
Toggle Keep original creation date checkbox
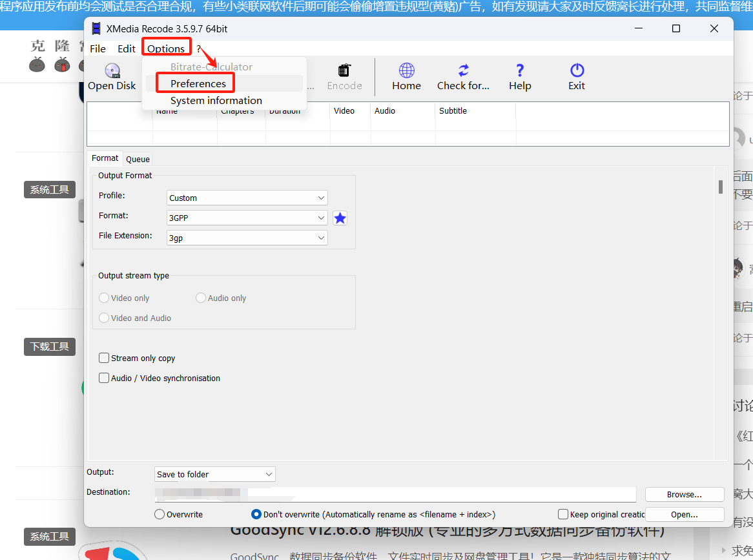(x=563, y=514)
